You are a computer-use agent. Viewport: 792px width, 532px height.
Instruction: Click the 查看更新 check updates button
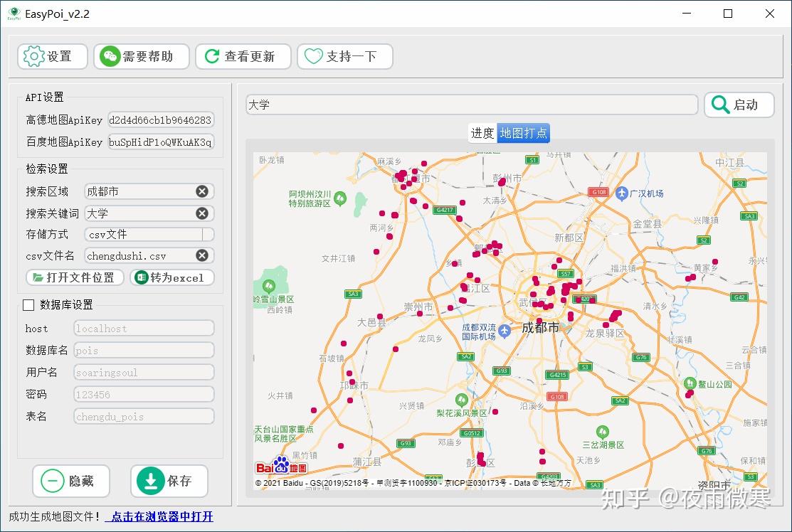243,56
